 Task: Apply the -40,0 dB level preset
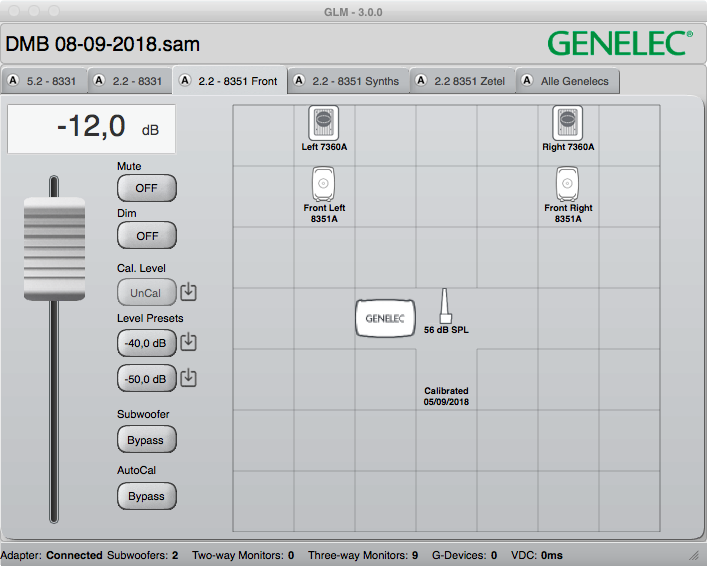[147, 343]
